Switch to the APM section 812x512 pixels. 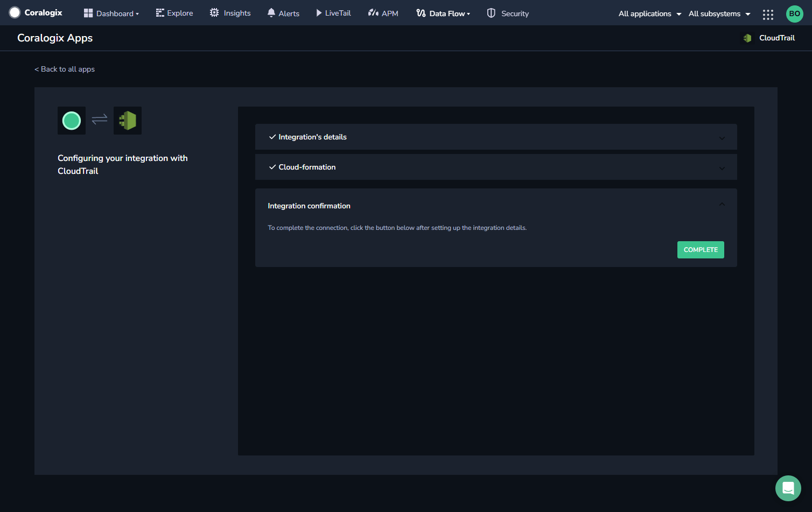coord(383,13)
